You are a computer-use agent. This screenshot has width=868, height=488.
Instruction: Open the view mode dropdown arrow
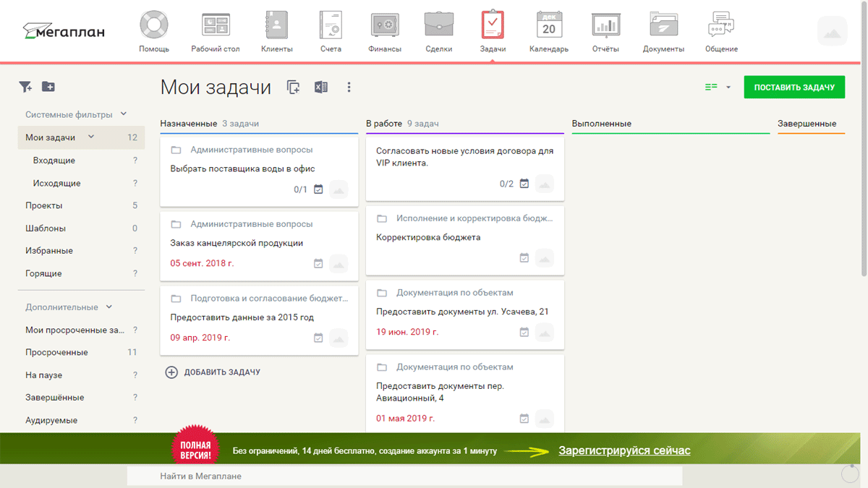[728, 87]
